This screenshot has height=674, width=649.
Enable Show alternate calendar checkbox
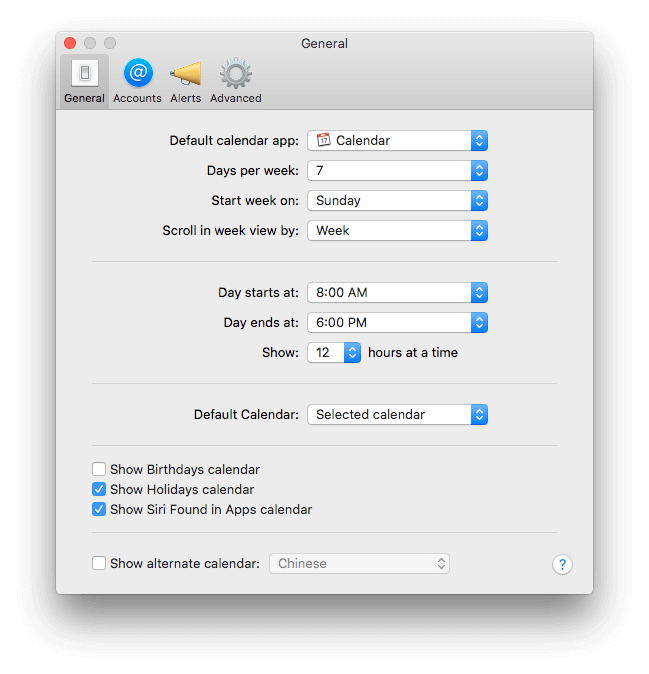pyautogui.click(x=99, y=563)
